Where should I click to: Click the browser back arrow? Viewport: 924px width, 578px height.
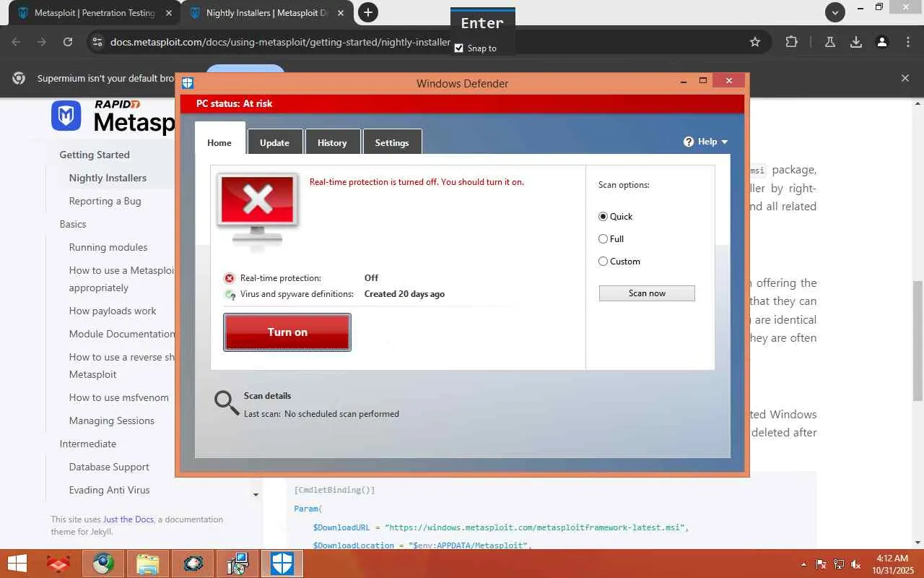coord(17,42)
